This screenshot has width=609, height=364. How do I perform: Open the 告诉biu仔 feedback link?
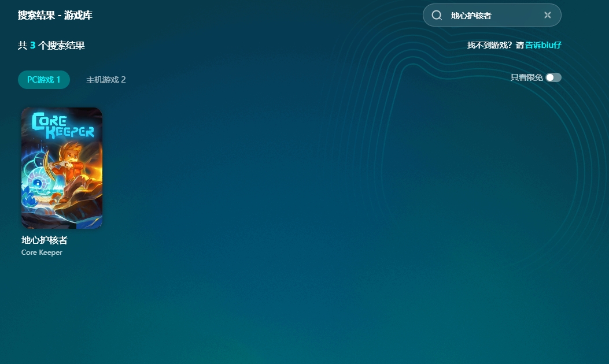[x=543, y=45]
